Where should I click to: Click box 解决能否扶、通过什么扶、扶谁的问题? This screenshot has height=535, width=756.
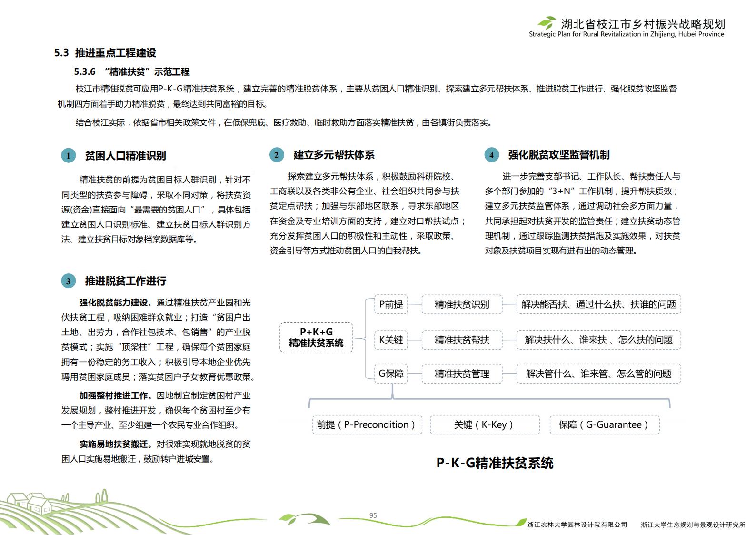click(598, 304)
